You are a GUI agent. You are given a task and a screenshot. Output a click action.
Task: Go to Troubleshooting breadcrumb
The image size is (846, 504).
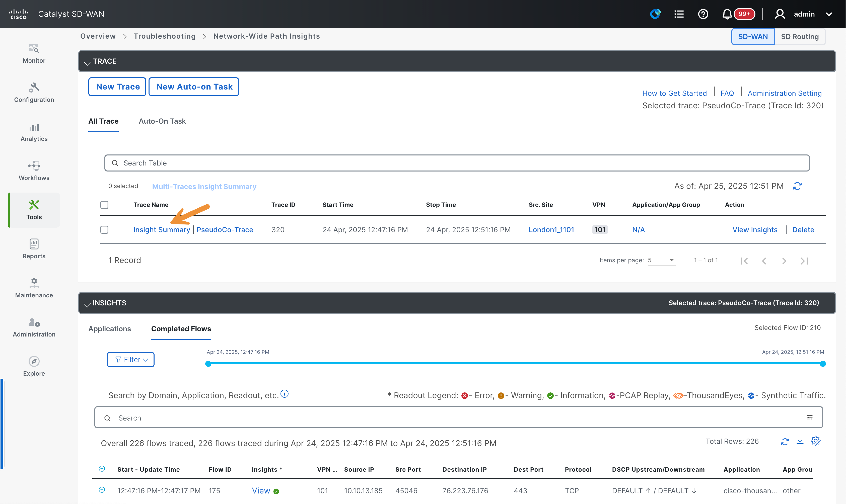164,36
